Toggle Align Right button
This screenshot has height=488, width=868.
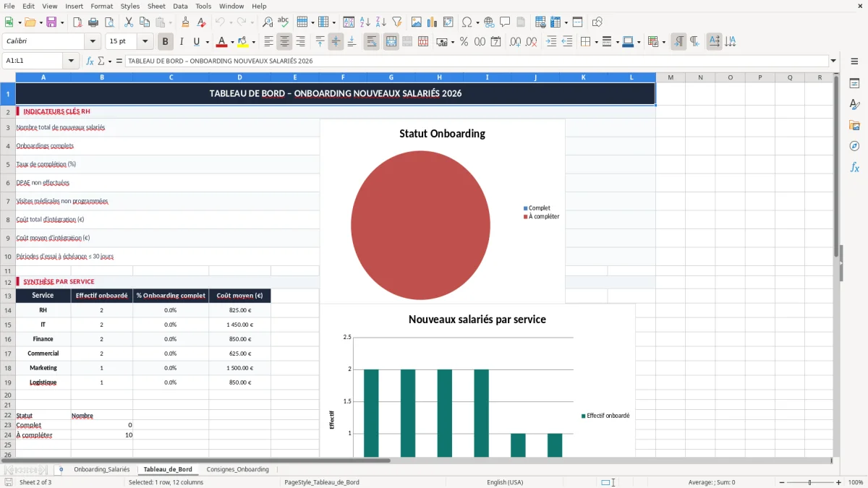(x=300, y=42)
